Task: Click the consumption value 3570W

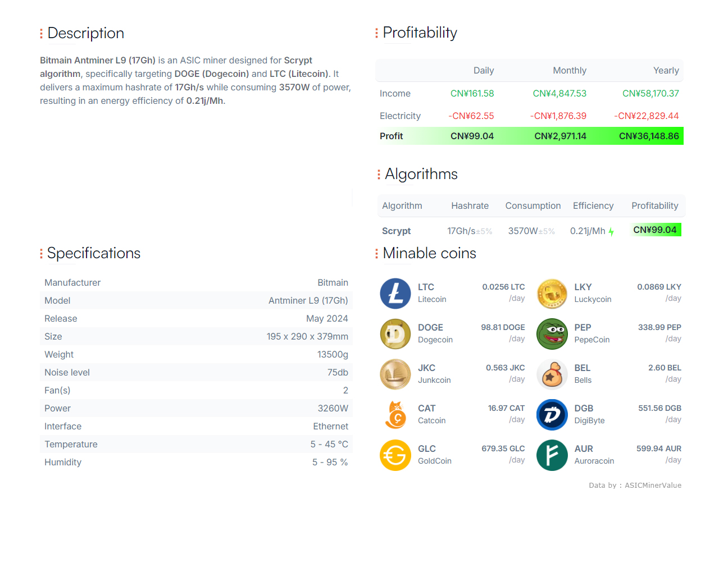Action: pos(523,231)
